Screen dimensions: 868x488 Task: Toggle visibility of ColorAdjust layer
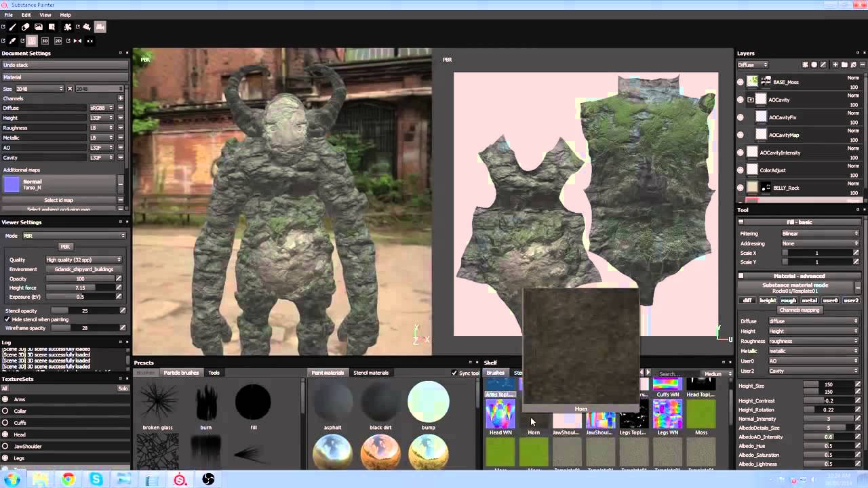tap(740, 170)
